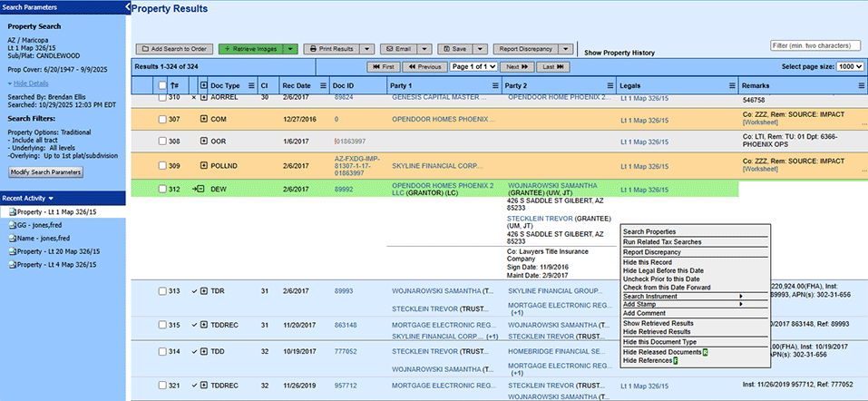Open the Retrieve Images dropdown arrow

coord(290,48)
